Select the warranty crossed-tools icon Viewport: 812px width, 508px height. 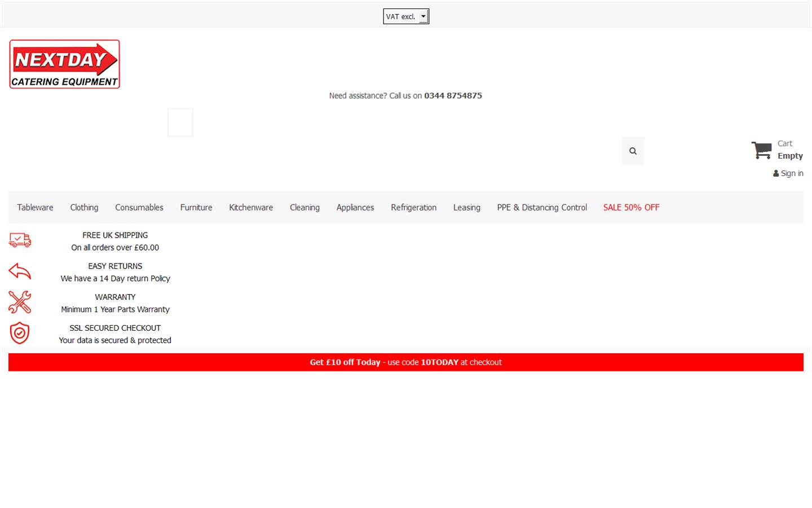click(20, 302)
